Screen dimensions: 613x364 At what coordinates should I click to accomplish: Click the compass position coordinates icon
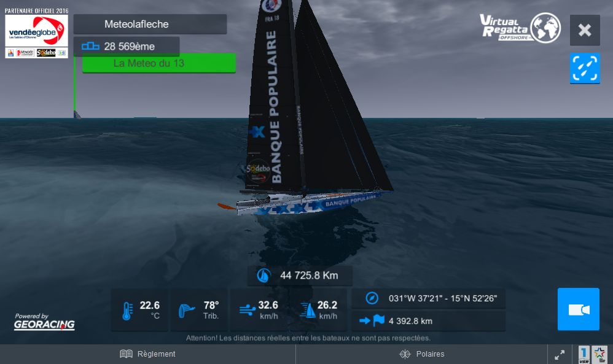point(372,298)
